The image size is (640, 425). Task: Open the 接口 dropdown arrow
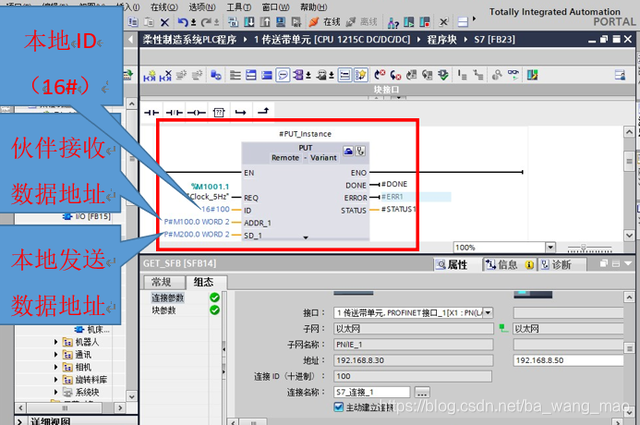488,313
